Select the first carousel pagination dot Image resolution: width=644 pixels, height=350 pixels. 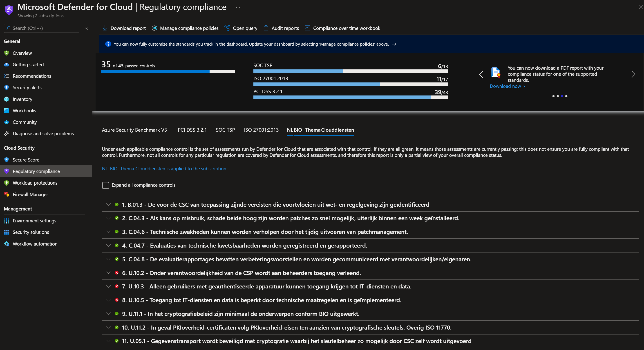(553, 96)
